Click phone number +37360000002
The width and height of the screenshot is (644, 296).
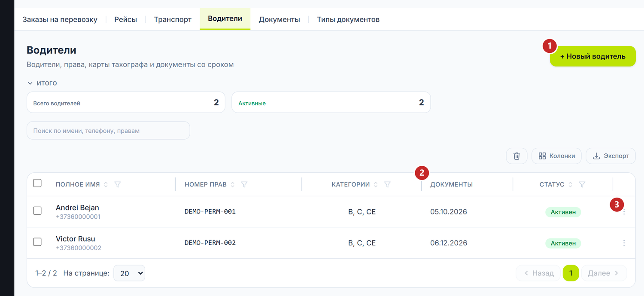[x=79, y=248]
